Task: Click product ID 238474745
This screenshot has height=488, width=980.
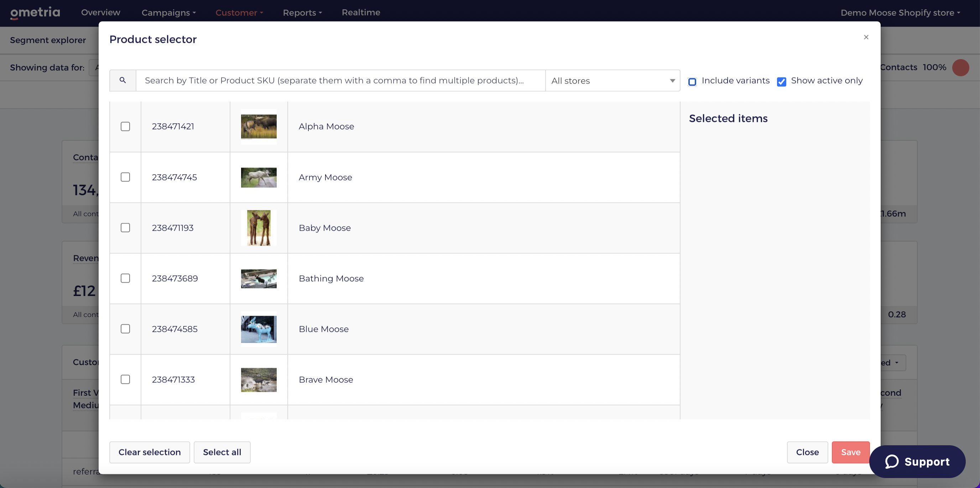Action: [x=174, y=177]
